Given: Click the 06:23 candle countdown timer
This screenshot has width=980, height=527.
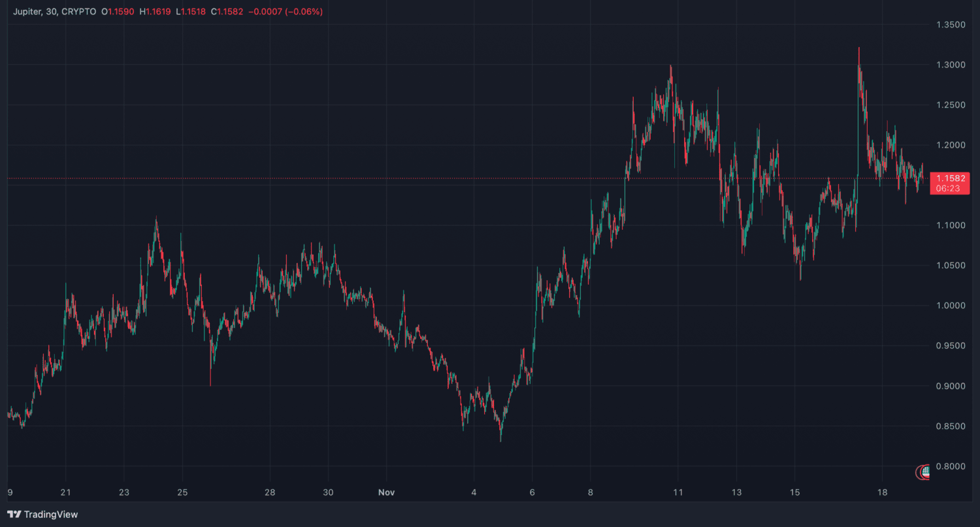Looking at the screenshot, I should 951,188.
